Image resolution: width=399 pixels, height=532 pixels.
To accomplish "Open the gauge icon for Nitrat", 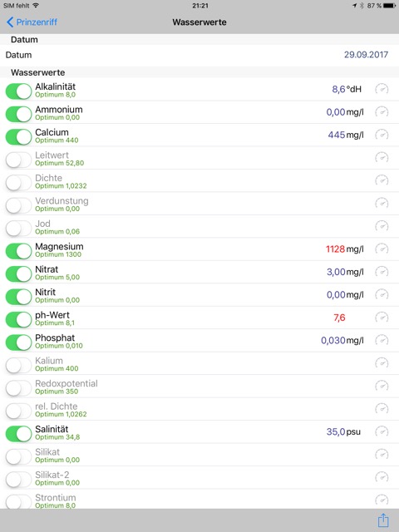I will click(x=382, y=272).
